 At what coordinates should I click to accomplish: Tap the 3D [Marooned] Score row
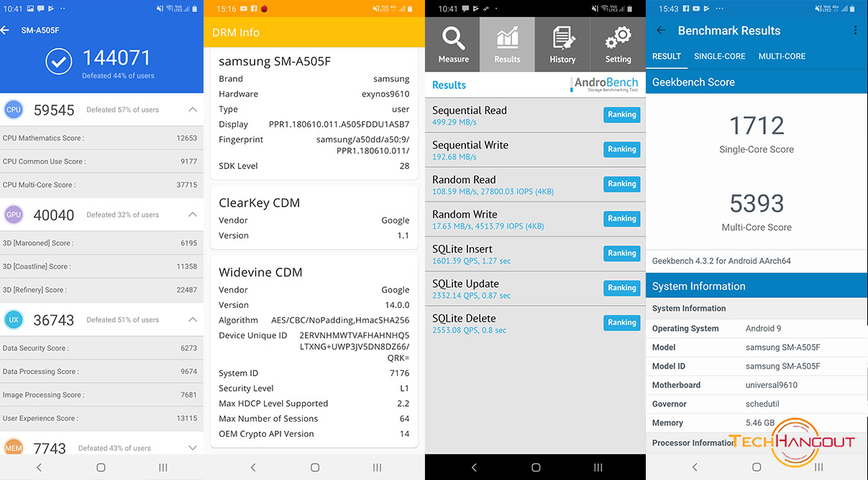[x=101, y=243]
